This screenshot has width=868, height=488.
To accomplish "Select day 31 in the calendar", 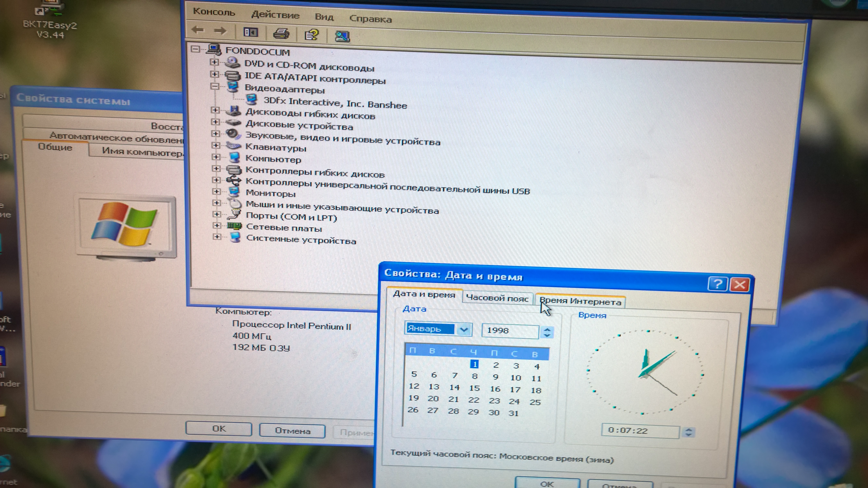I will (x=514, y=413).
